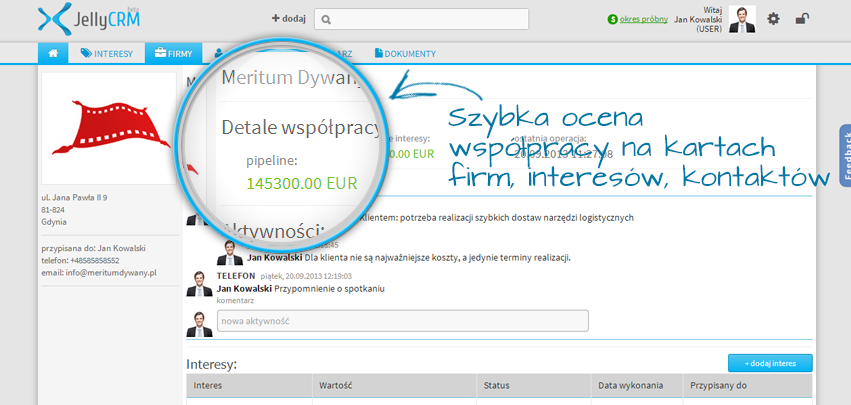The image size is (851, 405).
Task: Click the padlock logout icon
Action: [x=801, y=19]
